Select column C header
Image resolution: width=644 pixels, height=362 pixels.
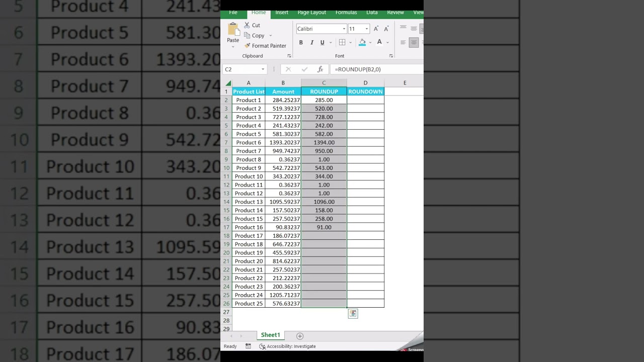pyautogui.click(x=324, y=83)
